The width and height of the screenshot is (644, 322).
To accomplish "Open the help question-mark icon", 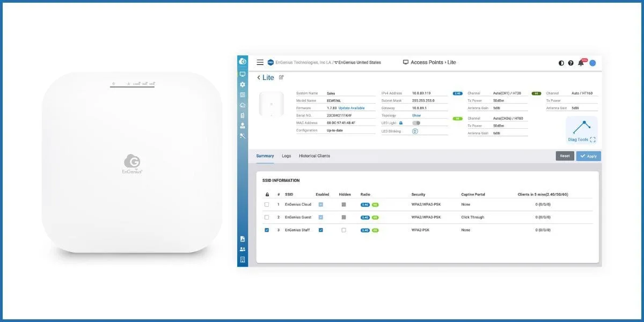I will (x=570, y=63).
